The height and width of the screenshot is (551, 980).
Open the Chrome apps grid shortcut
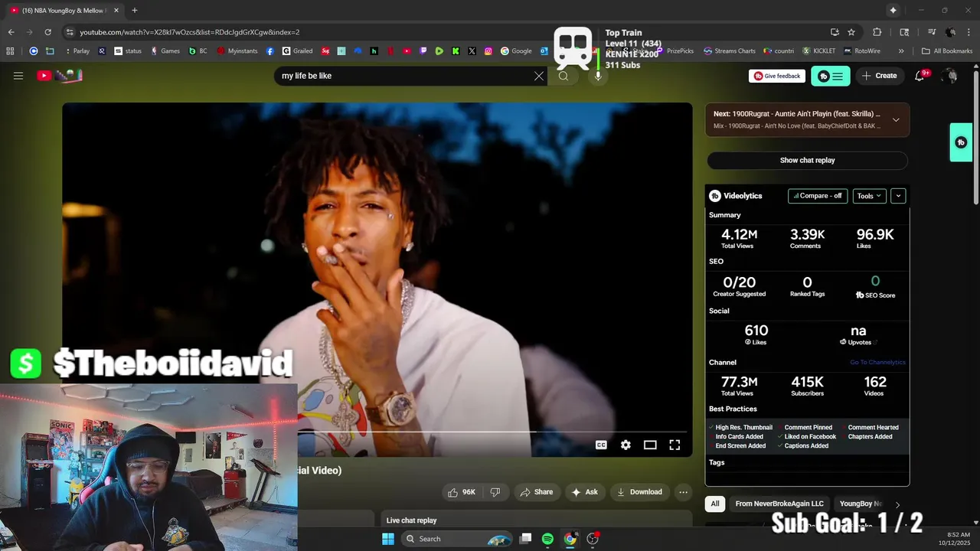pos(10,51)
